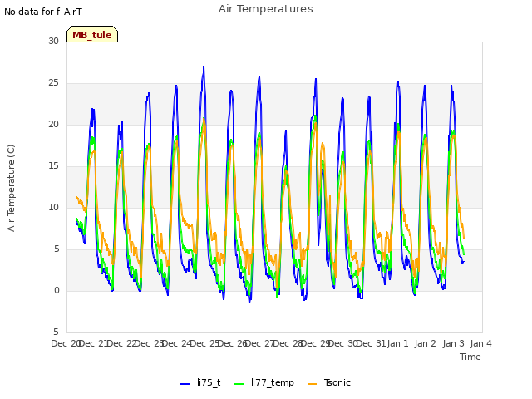Click the Air Temperature (C) axis label
Image resolution: width=532 pixels, height=399 pixels.
tap(11, 188)
